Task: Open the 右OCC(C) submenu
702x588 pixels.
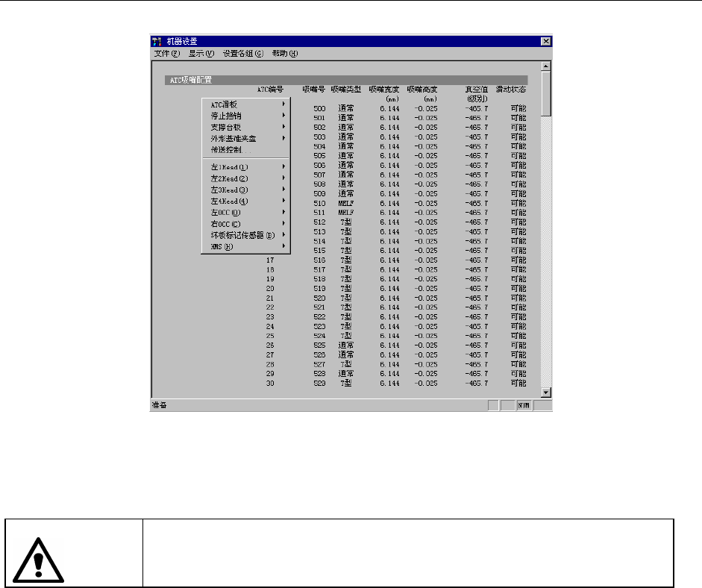Action: (x=245, y=224)
